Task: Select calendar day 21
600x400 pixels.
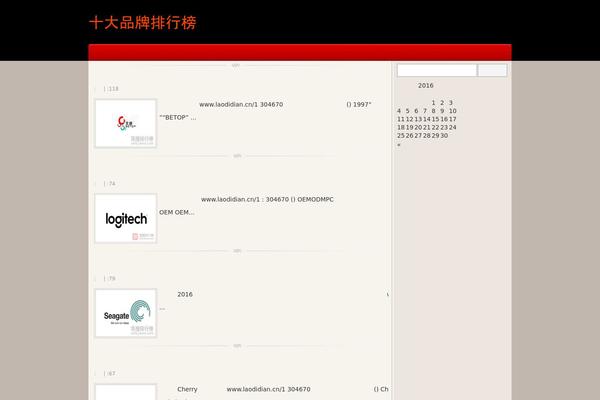Action: tap(427, 127)
